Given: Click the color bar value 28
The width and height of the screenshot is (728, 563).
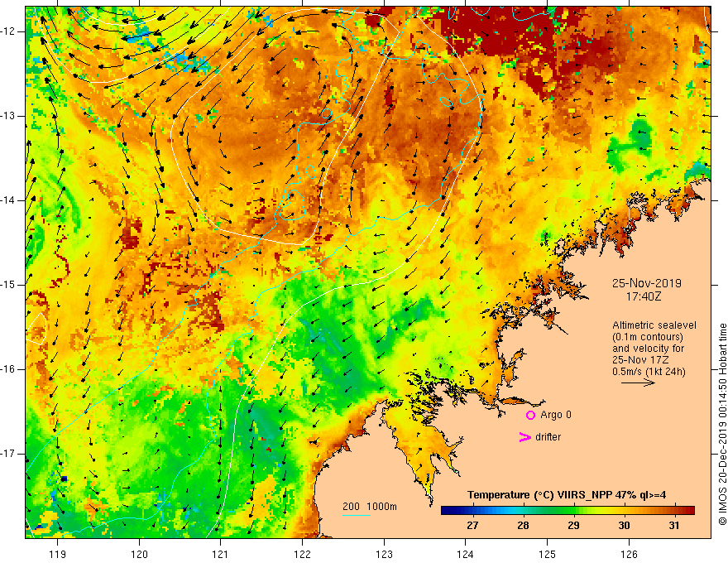Looking at the screenshot, I should [523, 526].
